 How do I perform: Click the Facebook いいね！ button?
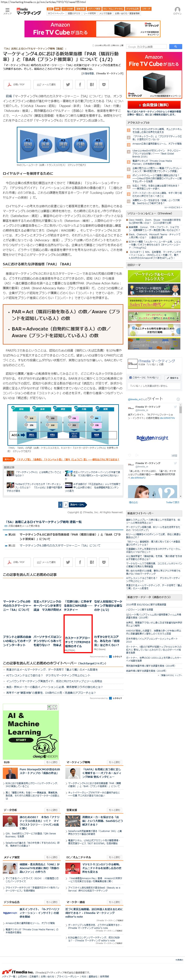tap(144, 377)
